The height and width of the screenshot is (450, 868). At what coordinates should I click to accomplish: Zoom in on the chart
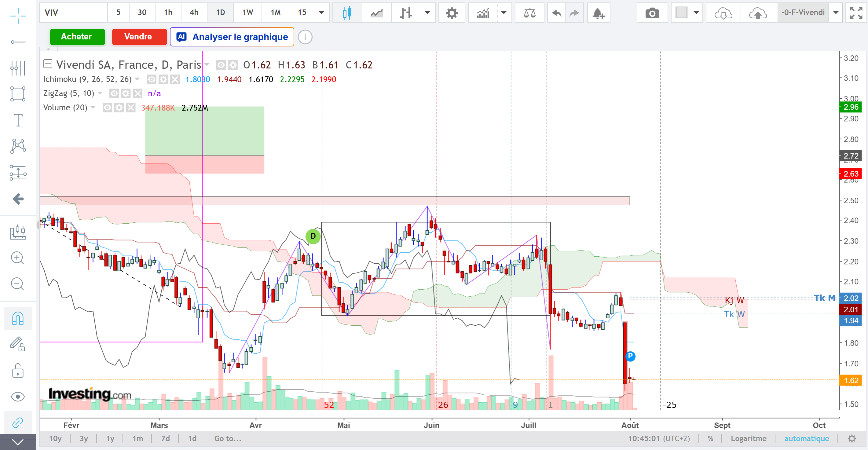[17, 258]
